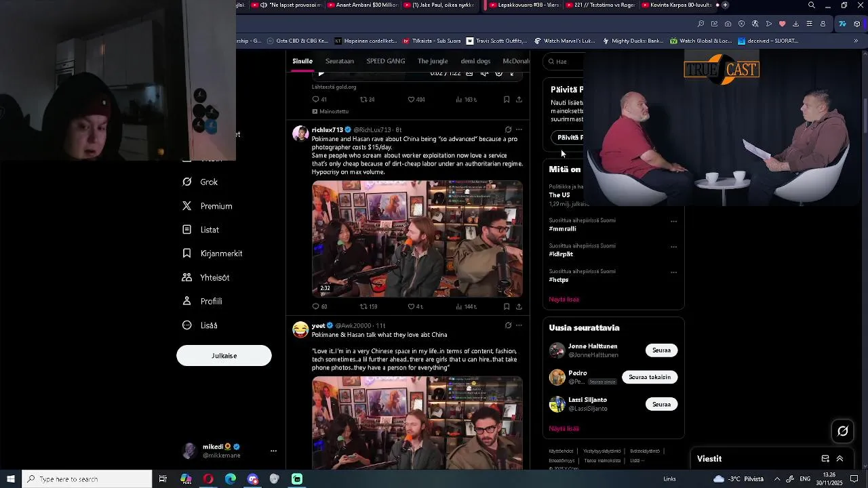Switch to the Seurataan tab
This screenshot has height=488, width=868.
pyautogui.click(x=339, y=61)
